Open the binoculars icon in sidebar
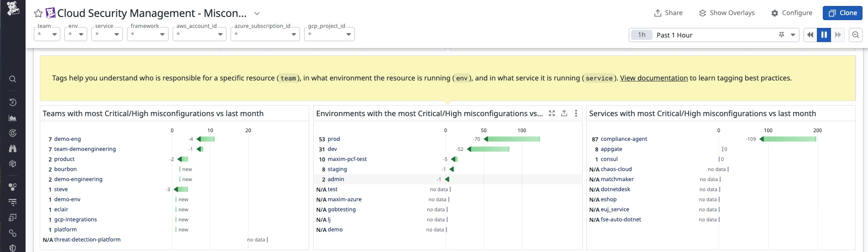 click(13, 148)
